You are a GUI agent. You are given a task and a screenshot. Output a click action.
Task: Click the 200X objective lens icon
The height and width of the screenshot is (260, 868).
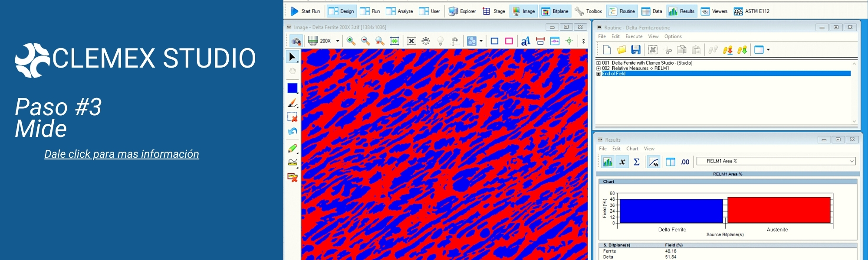[312, 41]
